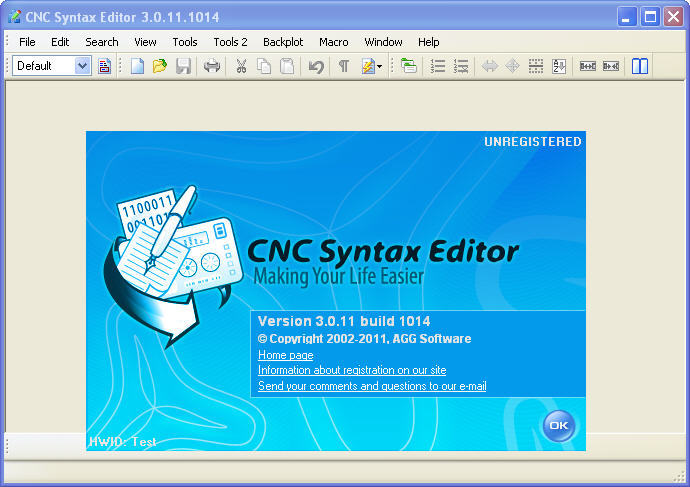The width and height of the screenshot is (690, 487).
Task: Click the HWID: Test text
Action: [x=123, y=442]
